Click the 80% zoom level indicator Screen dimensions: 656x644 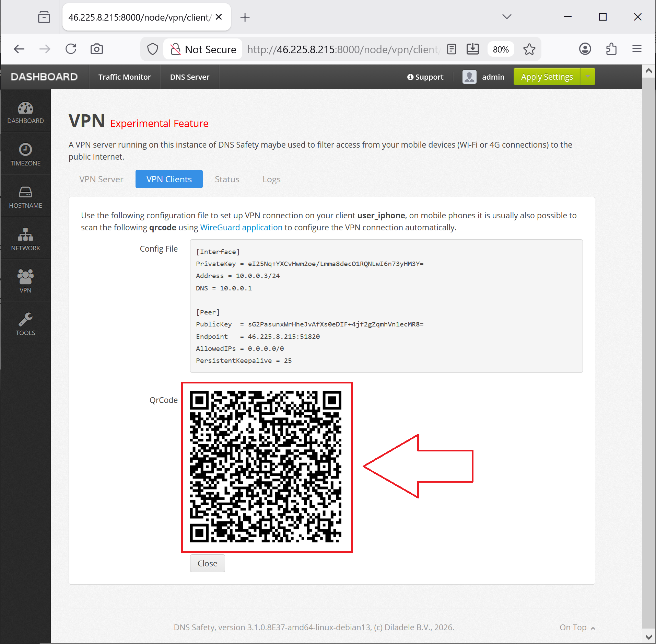coord(501,49)
